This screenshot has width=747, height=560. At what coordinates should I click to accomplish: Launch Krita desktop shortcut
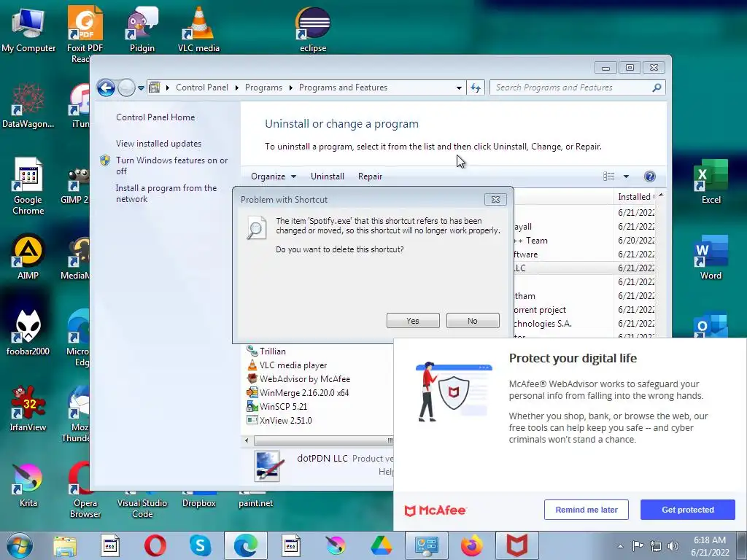pos(28,485)
